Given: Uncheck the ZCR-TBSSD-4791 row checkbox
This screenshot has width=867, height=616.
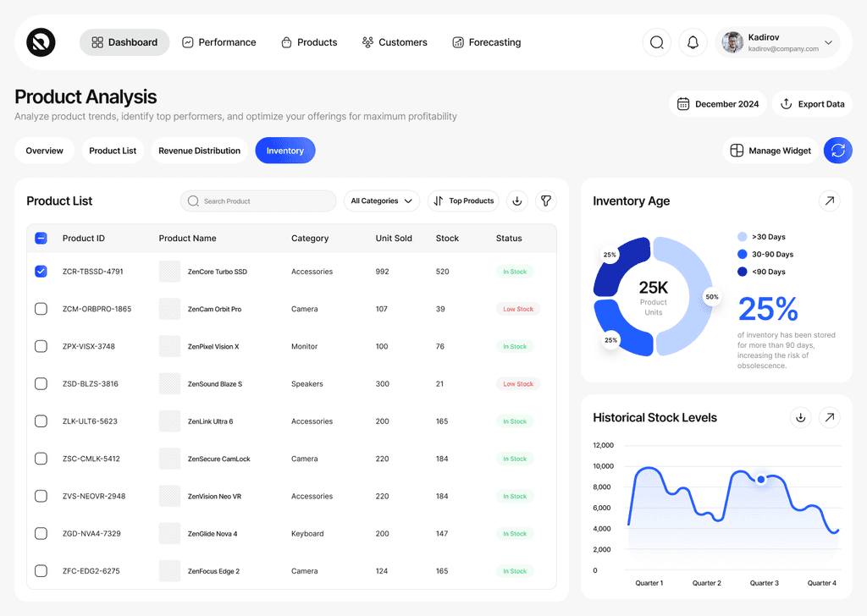Looking at the screenshot, I should coord(41,272).
